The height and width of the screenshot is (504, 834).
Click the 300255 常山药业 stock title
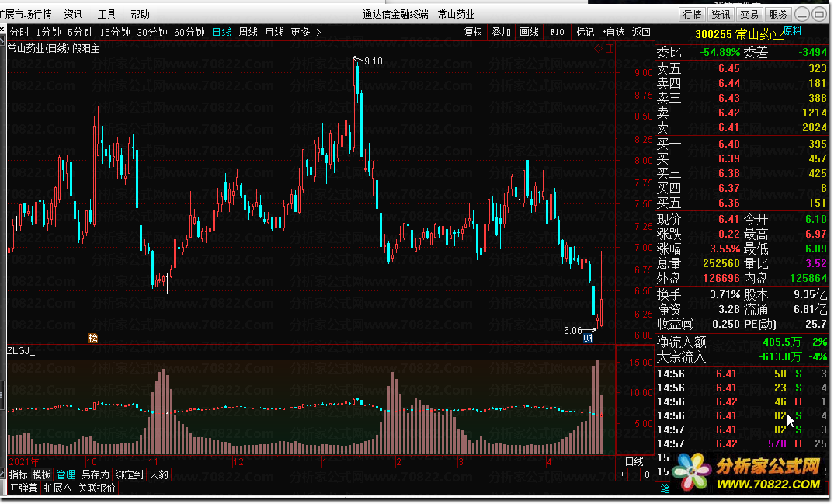(x=739, y=34)
